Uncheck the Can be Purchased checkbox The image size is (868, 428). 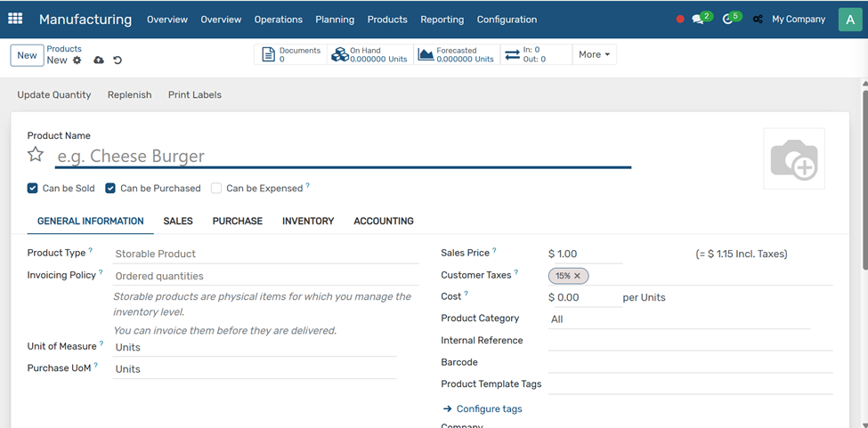pyautogui.click(x=110, y=189)
